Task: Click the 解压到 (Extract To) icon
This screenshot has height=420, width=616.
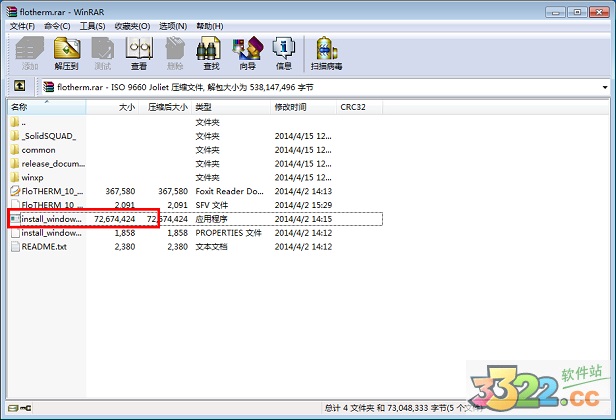Action: (67, 53)
